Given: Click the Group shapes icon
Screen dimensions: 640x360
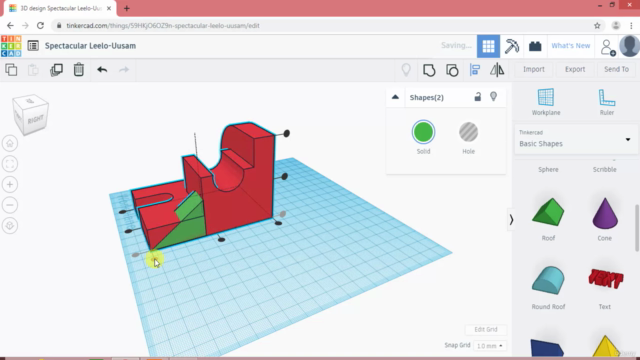Looking at the screenshot, I should coord(429,70).
